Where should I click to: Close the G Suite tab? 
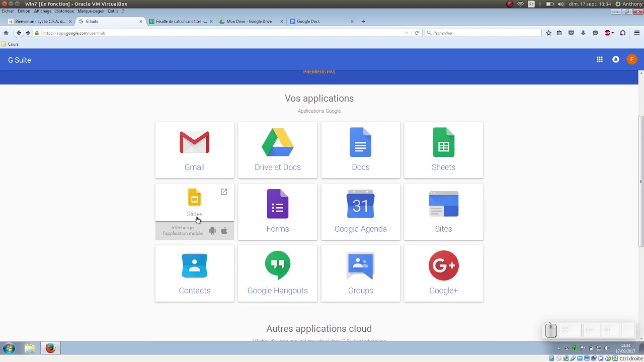[141, 21]
